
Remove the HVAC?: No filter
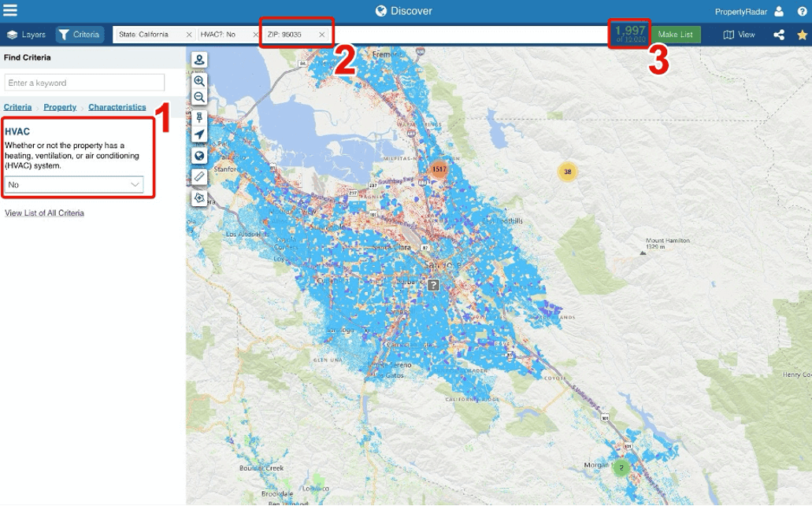coord(255,35)
